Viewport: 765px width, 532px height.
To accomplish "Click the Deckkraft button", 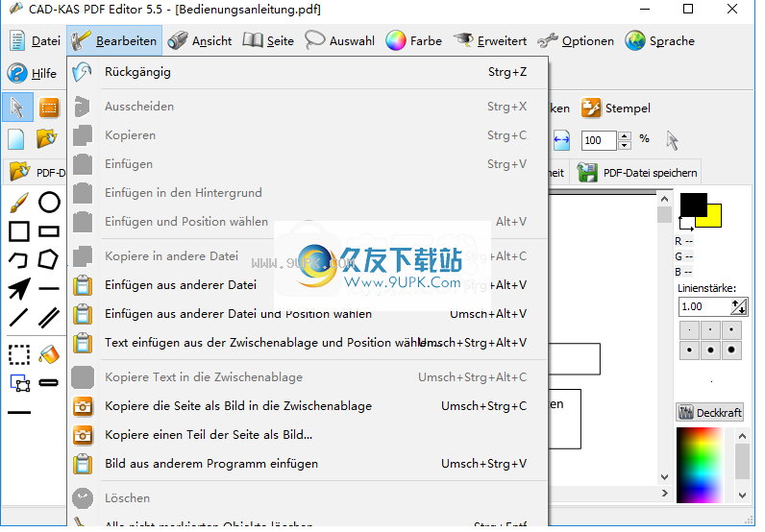I will 710,413.
